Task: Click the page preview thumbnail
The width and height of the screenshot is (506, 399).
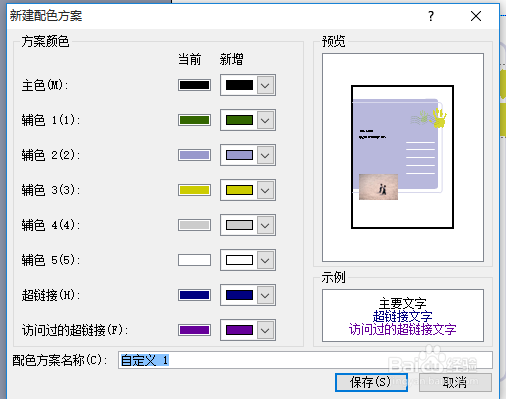Action: coord(402,157)
